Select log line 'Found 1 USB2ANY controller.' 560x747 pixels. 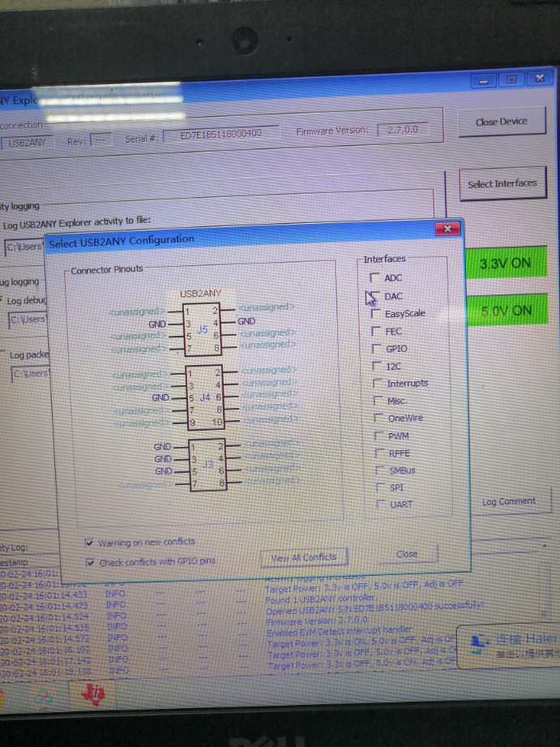coord(320,598)
